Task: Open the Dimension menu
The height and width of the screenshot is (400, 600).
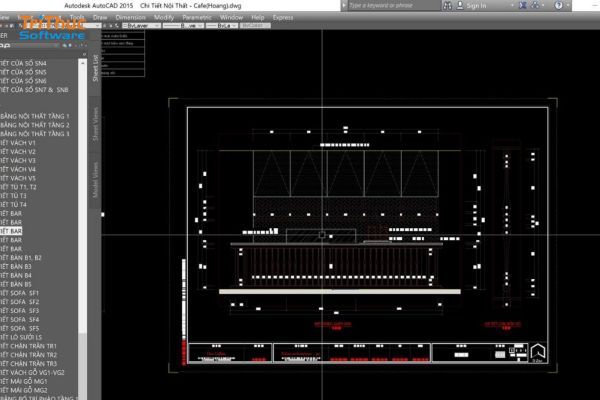Action: point(130,17)
